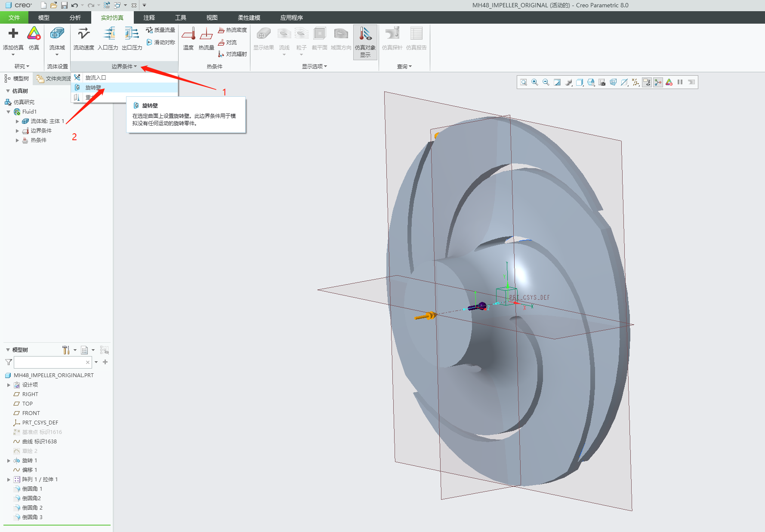Toggle the pause simulation button in graphics toolbar

pos(680,82)
